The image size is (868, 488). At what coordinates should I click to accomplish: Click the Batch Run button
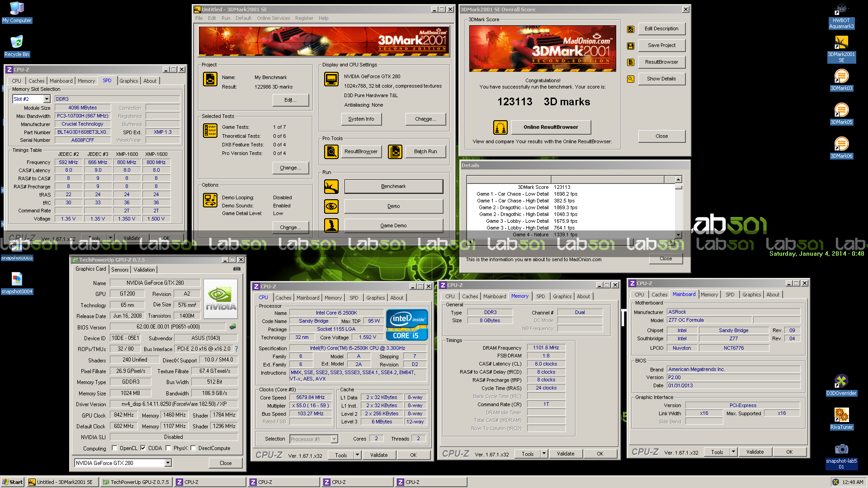point(425,151)
